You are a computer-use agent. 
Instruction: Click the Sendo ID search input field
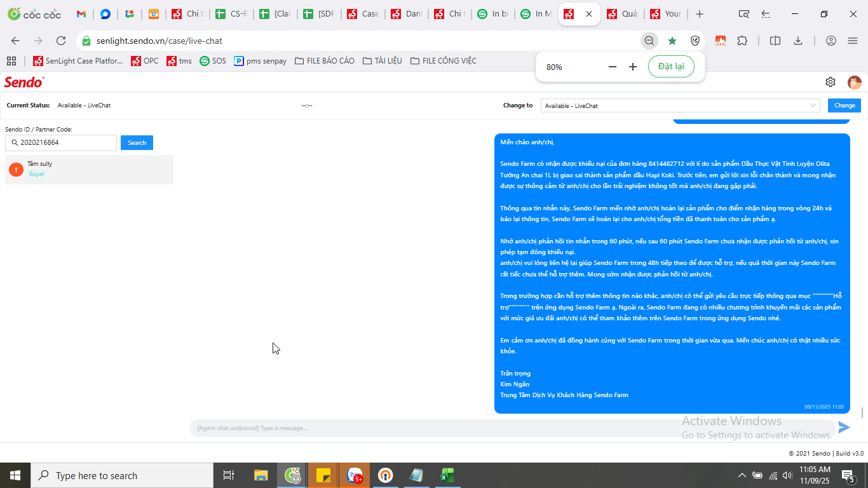[x=61, y=143]
